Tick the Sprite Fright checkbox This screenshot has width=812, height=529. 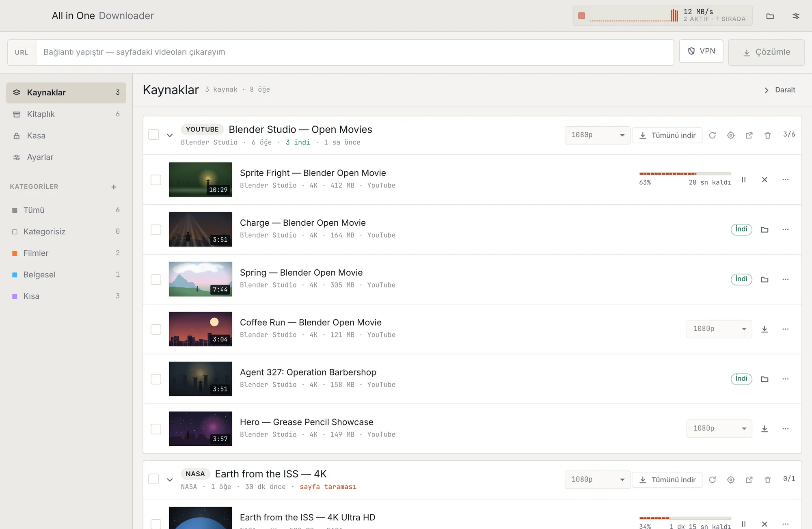point(156,180)
